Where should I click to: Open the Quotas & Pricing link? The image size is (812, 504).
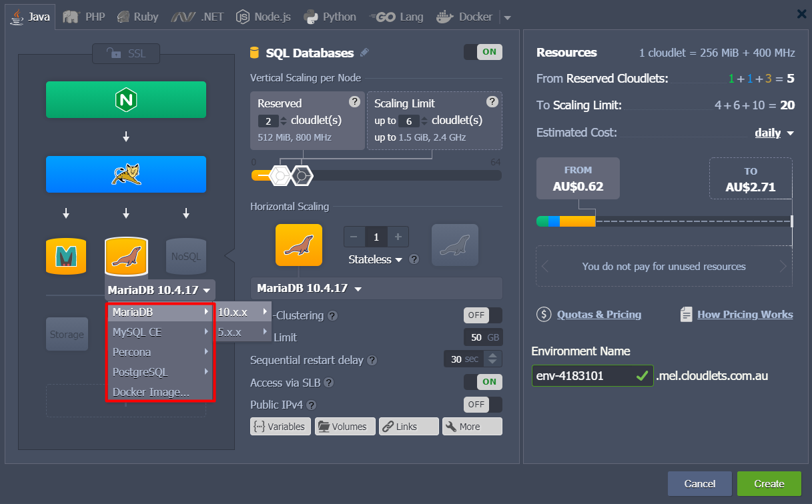click(598, 315)
